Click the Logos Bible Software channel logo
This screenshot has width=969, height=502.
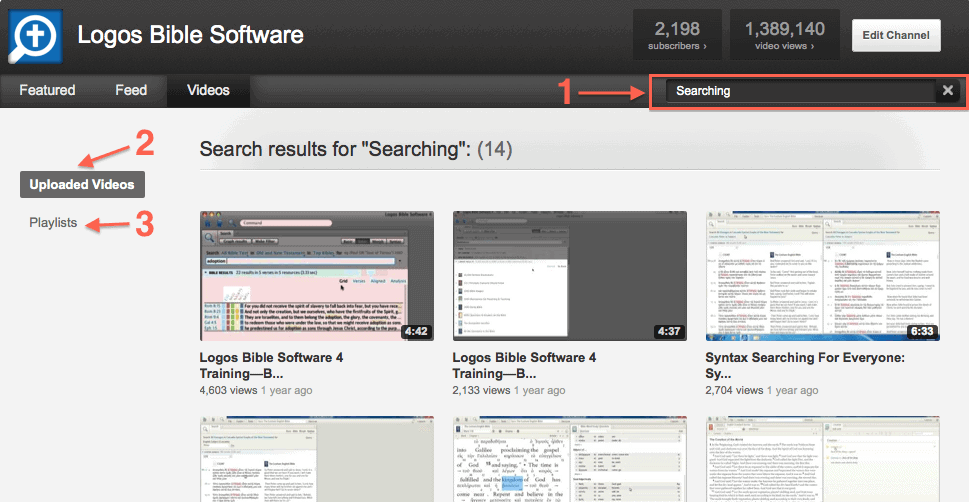(35, 36)
